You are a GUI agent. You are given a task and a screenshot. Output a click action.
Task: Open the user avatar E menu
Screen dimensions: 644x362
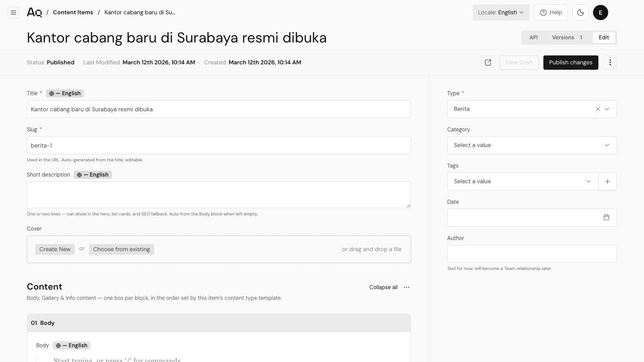click(601, 13)
